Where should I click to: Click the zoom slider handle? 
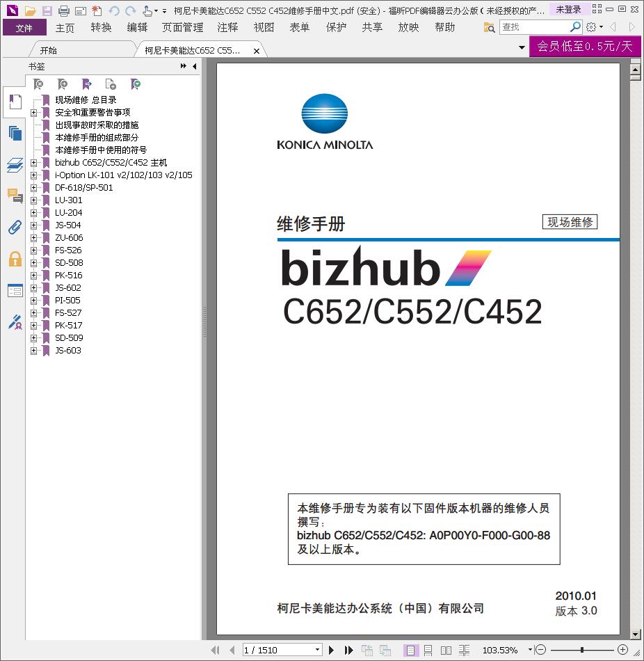(x=581, y=650)
